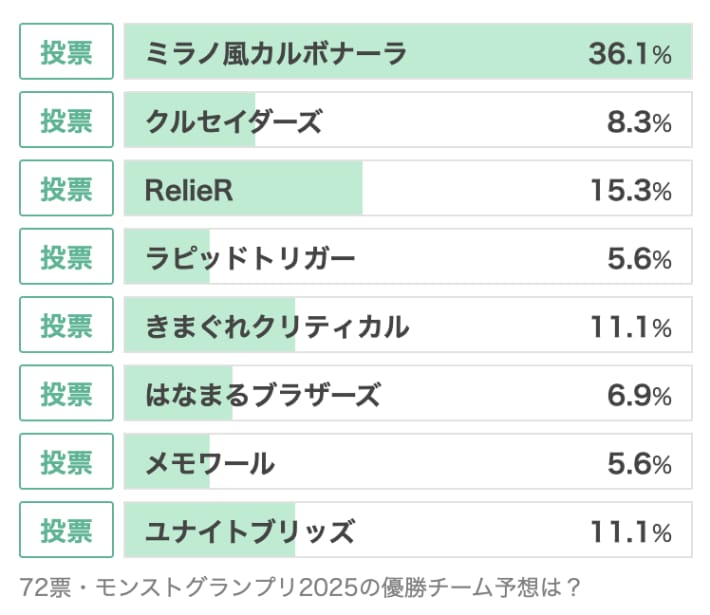Hit the 投票 button next to きまぐれクリティカル
The height and width of the screenshot is (615, 710).
[66, 325]
